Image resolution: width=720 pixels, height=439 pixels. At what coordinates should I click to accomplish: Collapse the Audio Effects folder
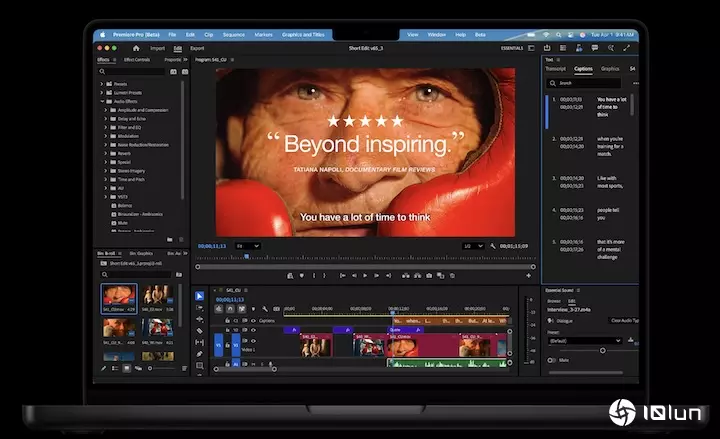[x=103, y=100]
